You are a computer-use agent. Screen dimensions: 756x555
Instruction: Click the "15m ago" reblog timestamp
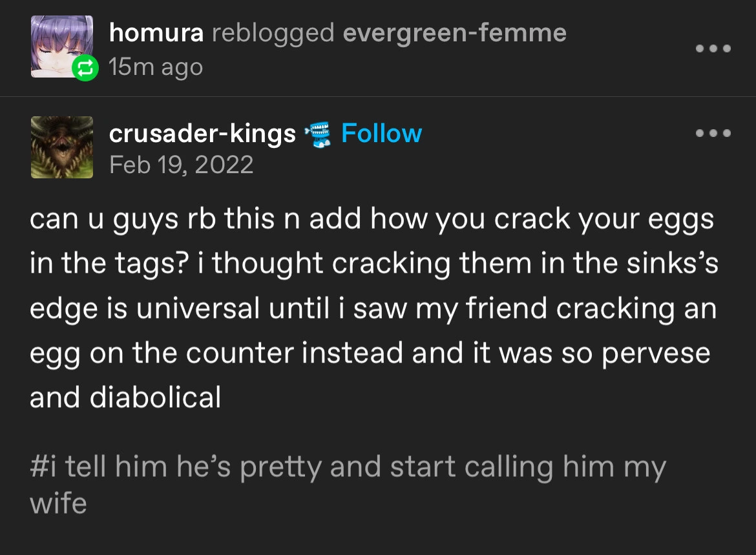click(x=156, y=67)
